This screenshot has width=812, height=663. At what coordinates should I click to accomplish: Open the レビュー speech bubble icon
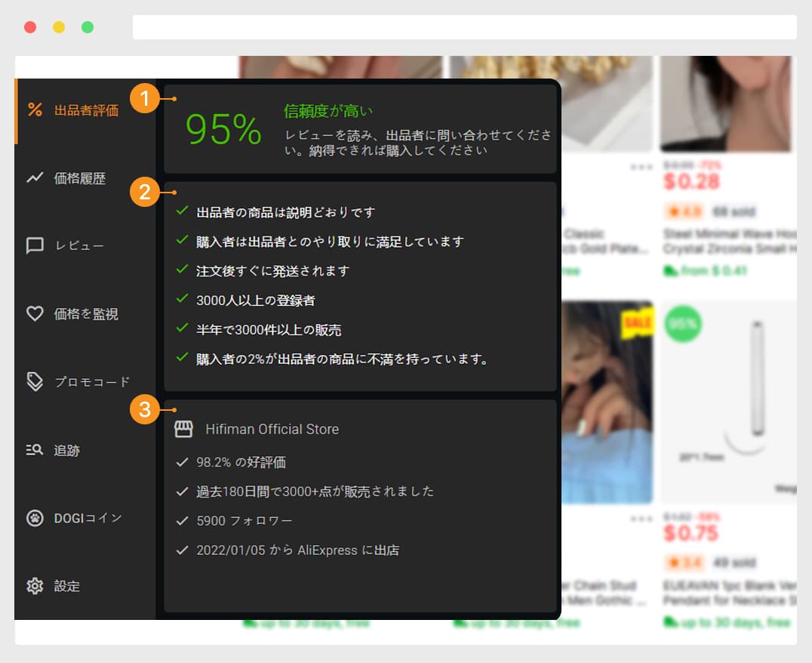[35, 245]
